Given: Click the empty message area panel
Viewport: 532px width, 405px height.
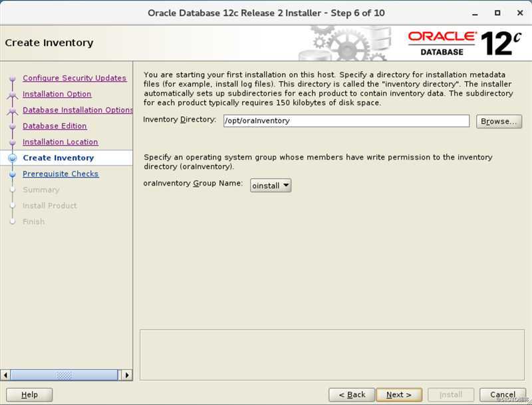Looking at the screenshot, I should click(332, 354).
